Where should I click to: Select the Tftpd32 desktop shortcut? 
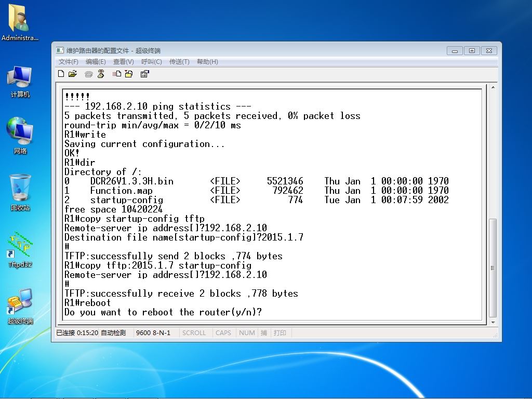20,249
